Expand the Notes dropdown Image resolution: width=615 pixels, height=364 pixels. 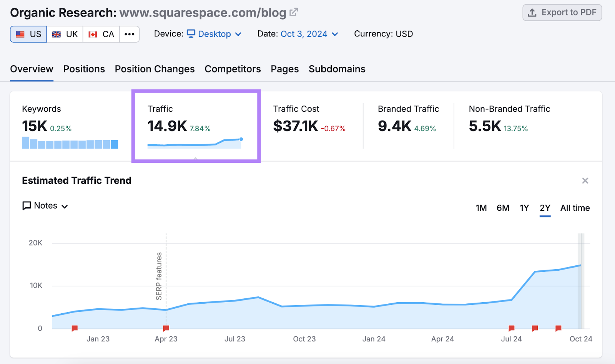(64, 206)
